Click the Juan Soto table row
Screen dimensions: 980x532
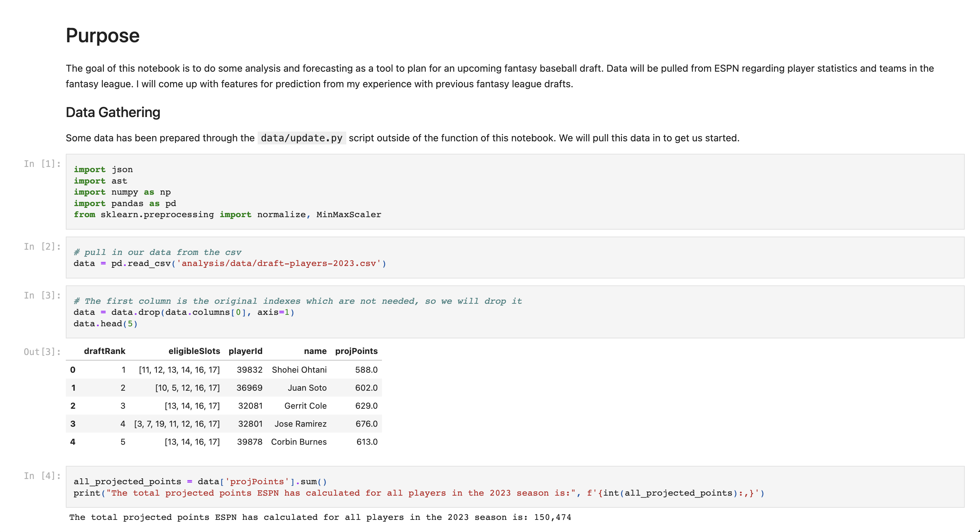tap(224, 388)
